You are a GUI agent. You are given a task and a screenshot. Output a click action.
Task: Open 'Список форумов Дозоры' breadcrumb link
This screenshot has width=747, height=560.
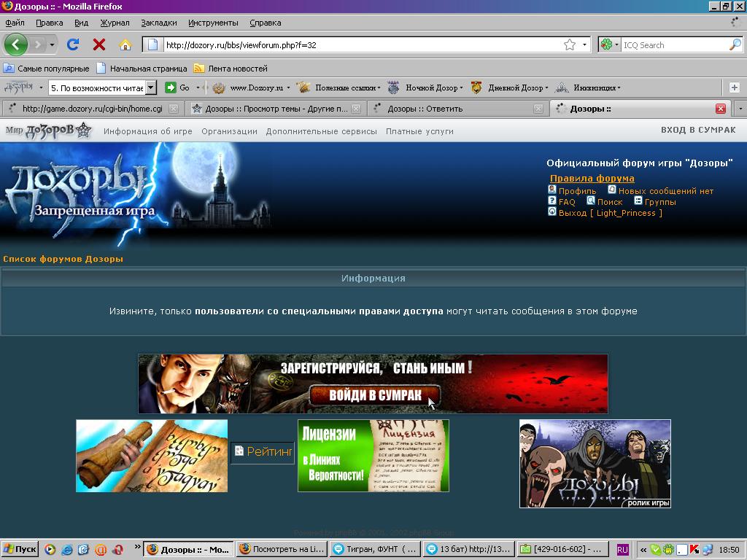click(x=63, y=259)
